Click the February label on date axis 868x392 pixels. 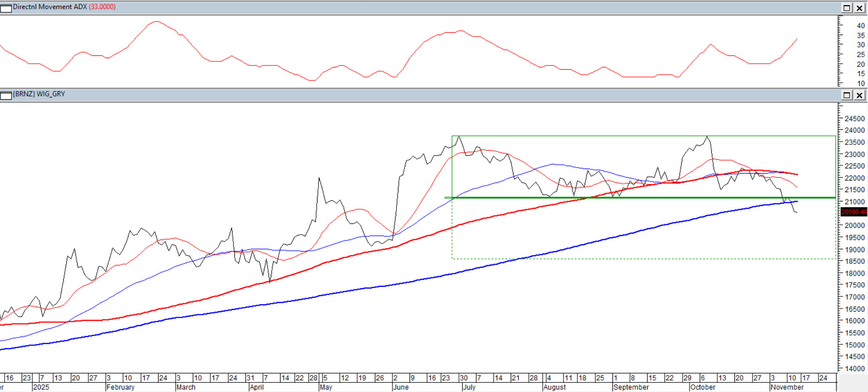tap(121, 387)
